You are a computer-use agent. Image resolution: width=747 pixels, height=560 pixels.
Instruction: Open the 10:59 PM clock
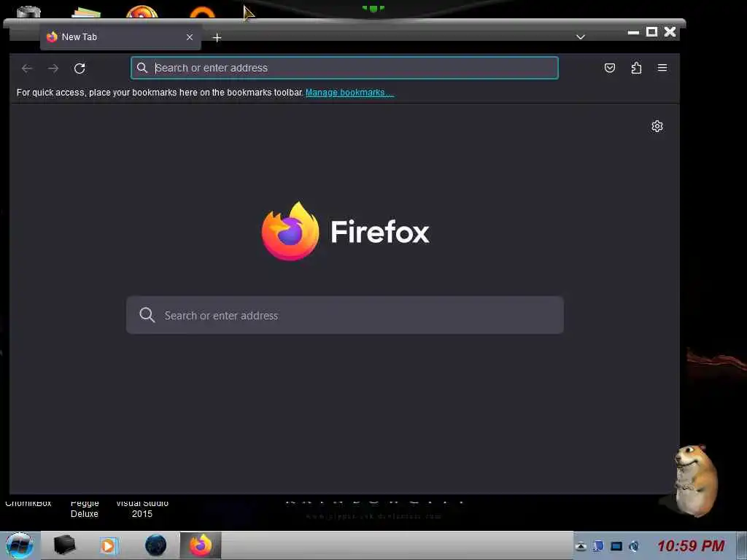[691, 545]
